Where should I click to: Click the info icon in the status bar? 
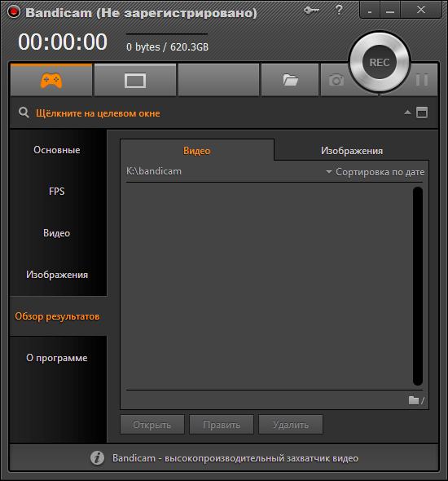[97, 458]
